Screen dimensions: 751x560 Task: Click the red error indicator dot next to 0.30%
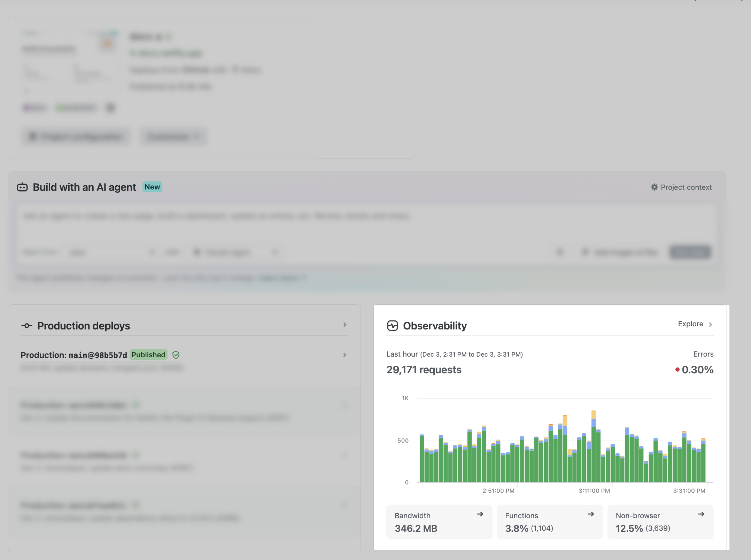coord(677,370)
